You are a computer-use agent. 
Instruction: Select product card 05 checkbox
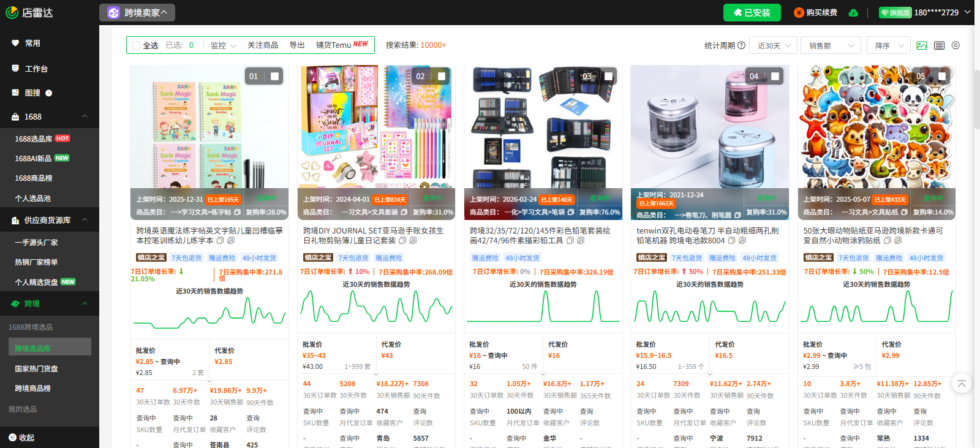pyautogui.click(x=942, y=77)
